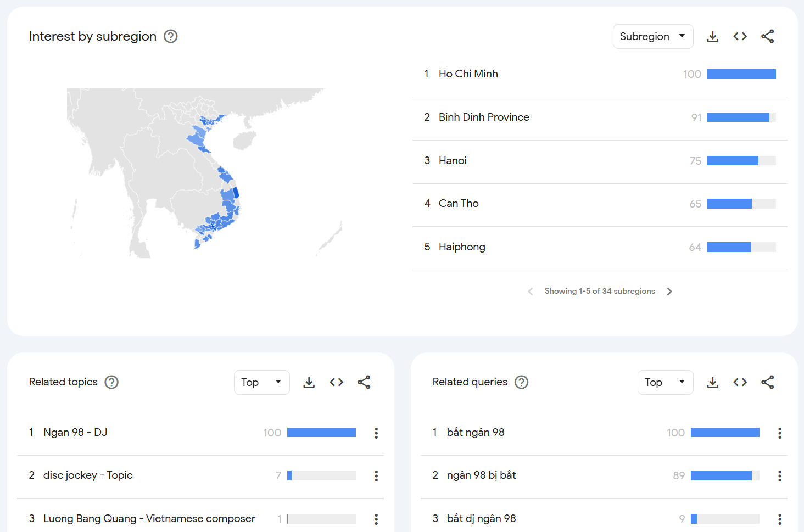
Task: Open options menu for bắt ngân 98
Action: 779,433
